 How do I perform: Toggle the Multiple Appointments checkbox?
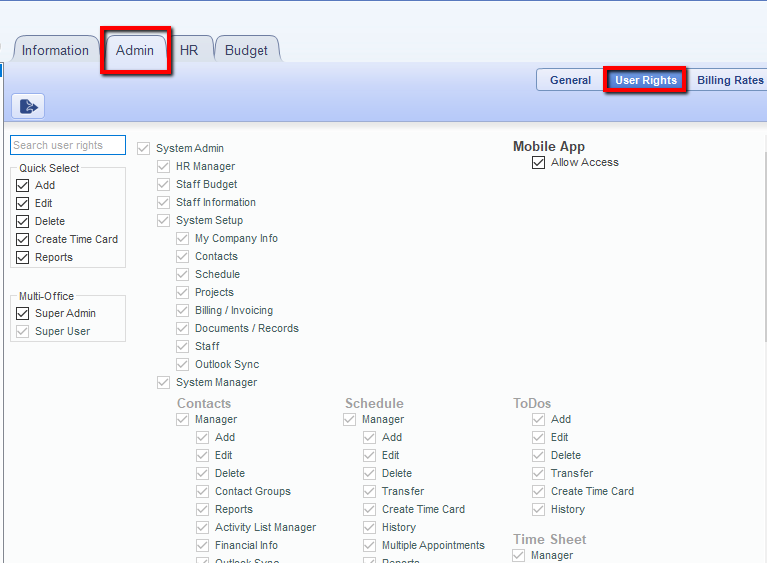(x=369, y=545)
